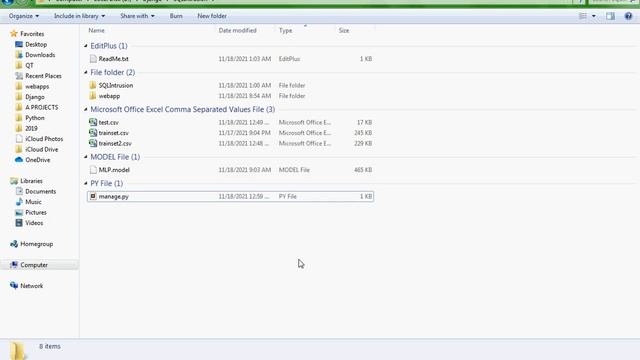Viewport: 640px width, 360px height.
Task: Click the Favorites star icon
Action: [14, 33]
